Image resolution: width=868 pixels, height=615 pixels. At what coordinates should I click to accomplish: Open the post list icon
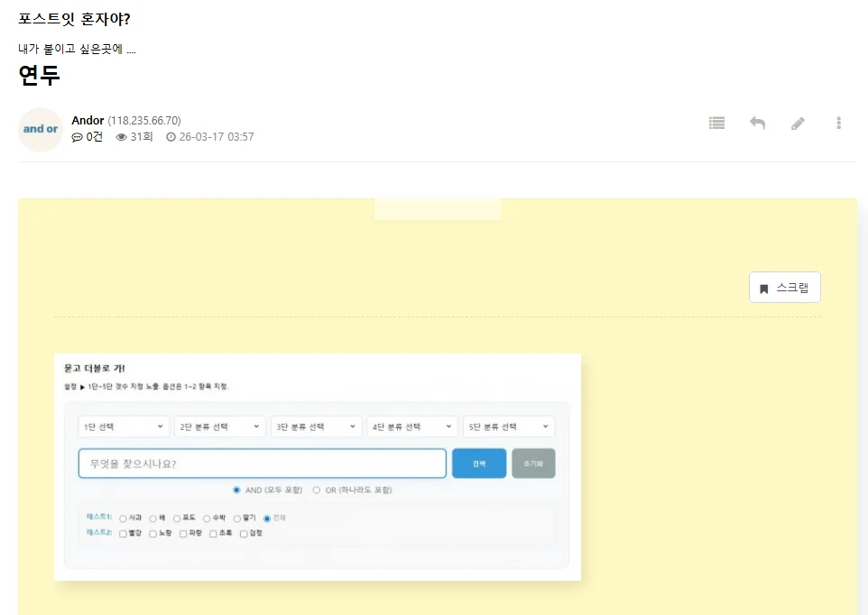[x=717, y=123]
